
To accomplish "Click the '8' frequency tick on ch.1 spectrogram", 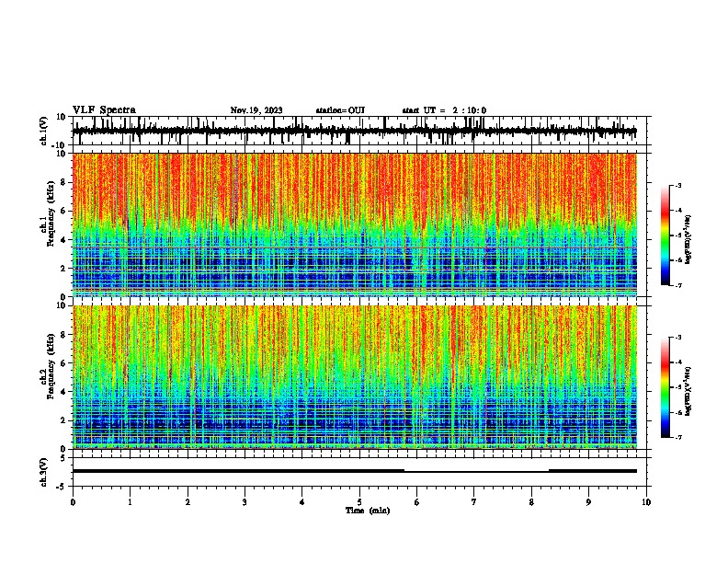I will [x=63, y=182].
